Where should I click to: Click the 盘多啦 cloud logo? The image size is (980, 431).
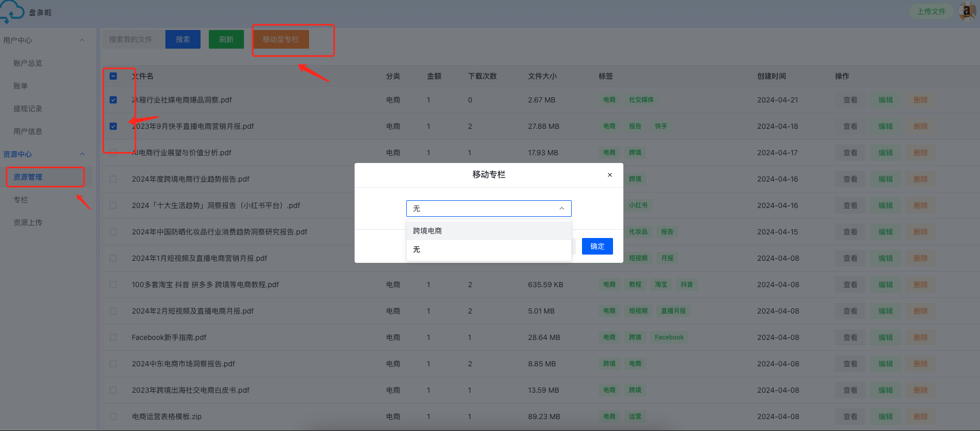coord(12,11)
